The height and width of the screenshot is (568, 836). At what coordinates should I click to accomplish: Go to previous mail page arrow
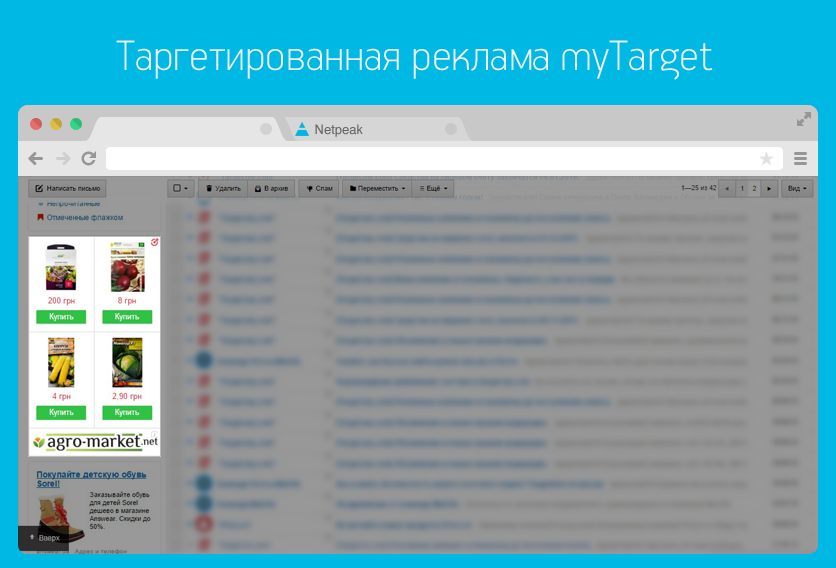pyautogui.click(x=727, y=188)
